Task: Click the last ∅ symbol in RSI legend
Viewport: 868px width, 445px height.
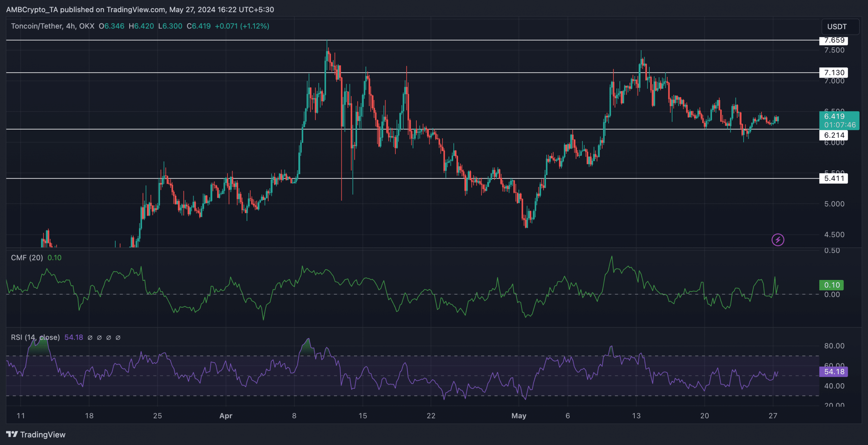Action: click(118, 338)
